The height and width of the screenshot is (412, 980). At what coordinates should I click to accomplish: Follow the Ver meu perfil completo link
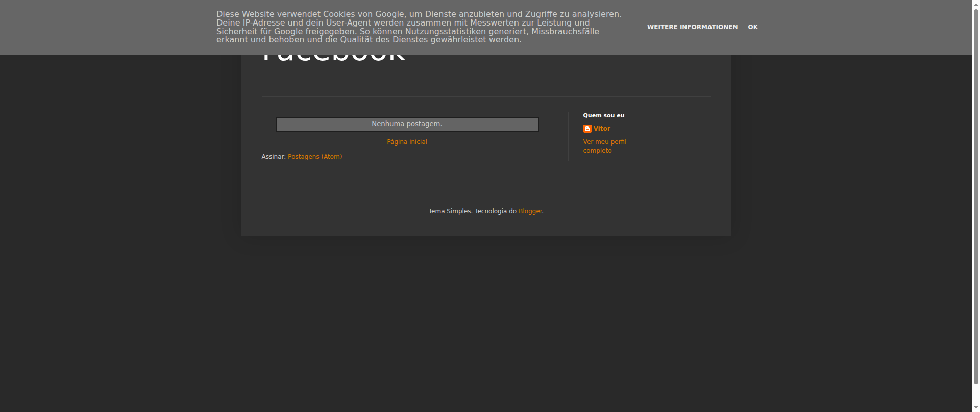coord(605,146)
